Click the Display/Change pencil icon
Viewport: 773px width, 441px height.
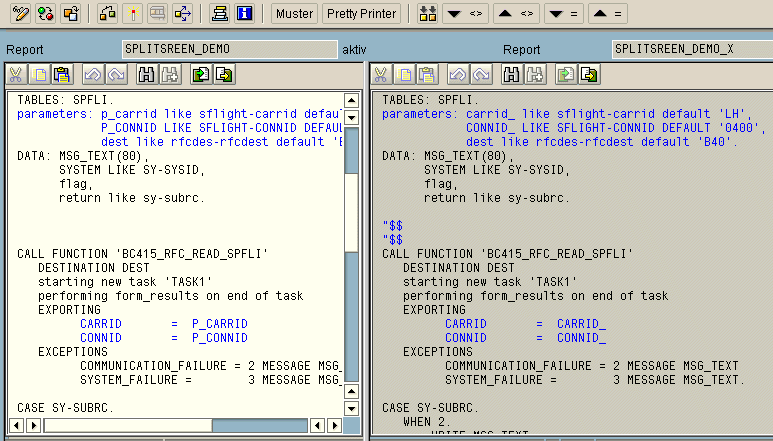point(17,14)
